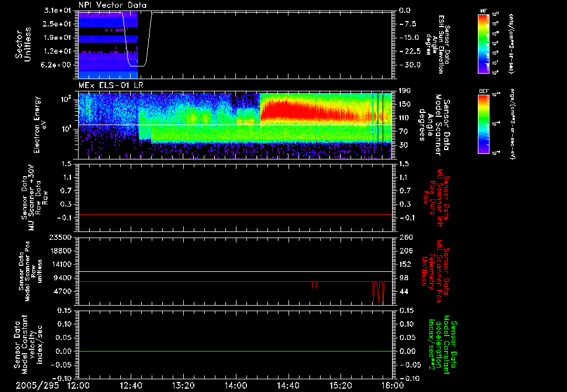Click the '6.2e+00' sector tick label
Screen dimensions: 567x392
[x=56, y=65]
